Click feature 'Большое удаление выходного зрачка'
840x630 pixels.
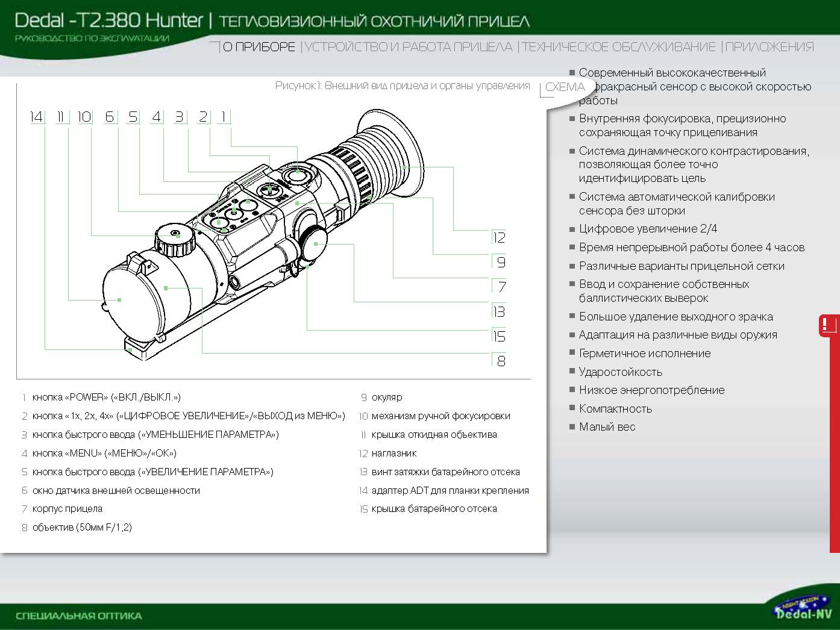(x=676, y=317)
